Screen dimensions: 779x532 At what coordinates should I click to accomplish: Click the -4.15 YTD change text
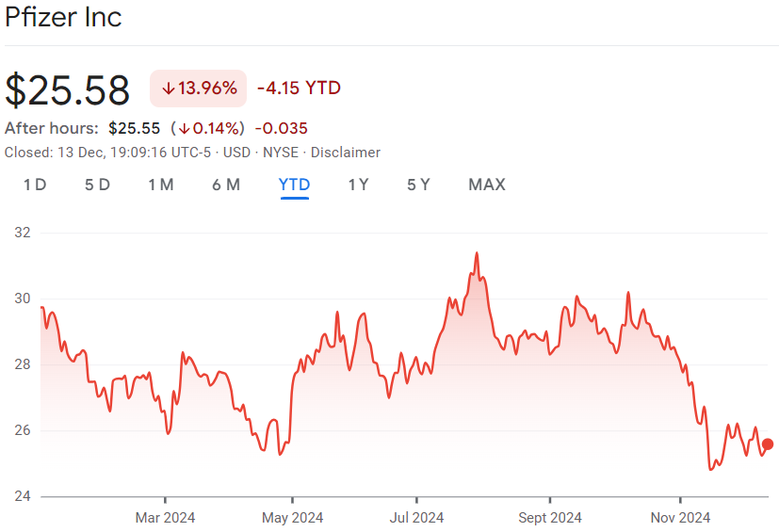pyautogui.click(x=300, y=89)
